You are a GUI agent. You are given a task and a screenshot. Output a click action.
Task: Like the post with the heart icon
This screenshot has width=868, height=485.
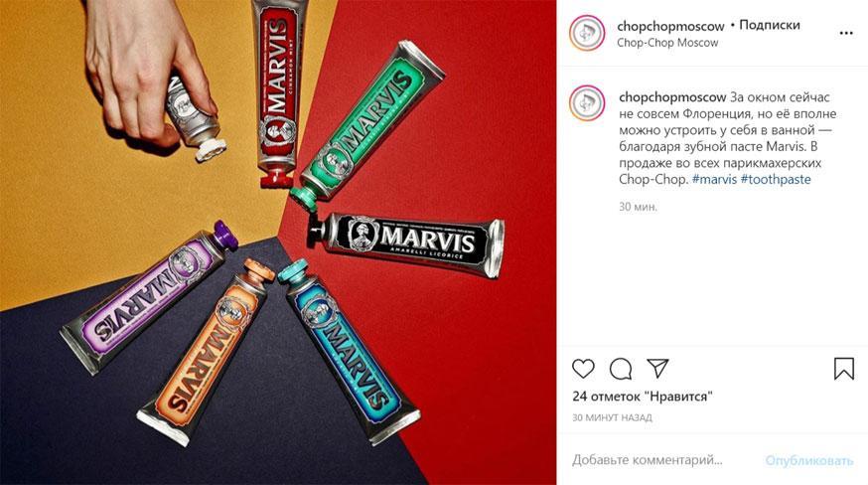[x=583, y=369]
